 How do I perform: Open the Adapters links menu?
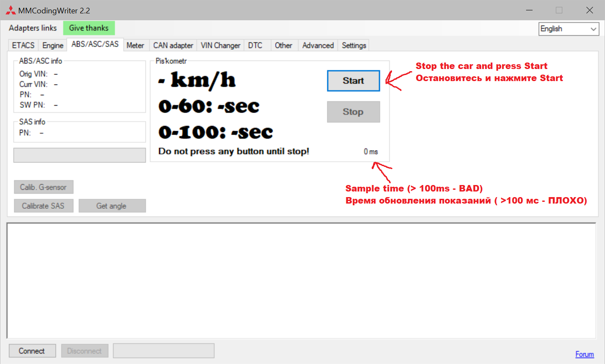(33, 28)
